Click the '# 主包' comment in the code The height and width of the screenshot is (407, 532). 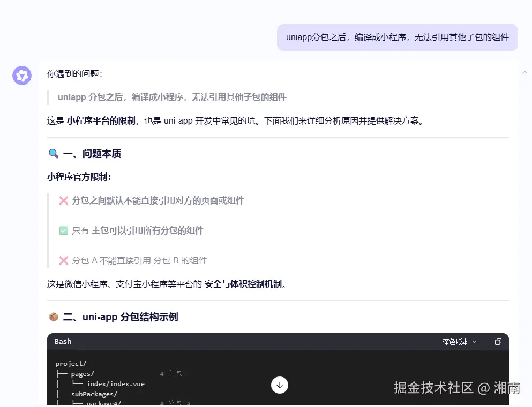[171, 374]
